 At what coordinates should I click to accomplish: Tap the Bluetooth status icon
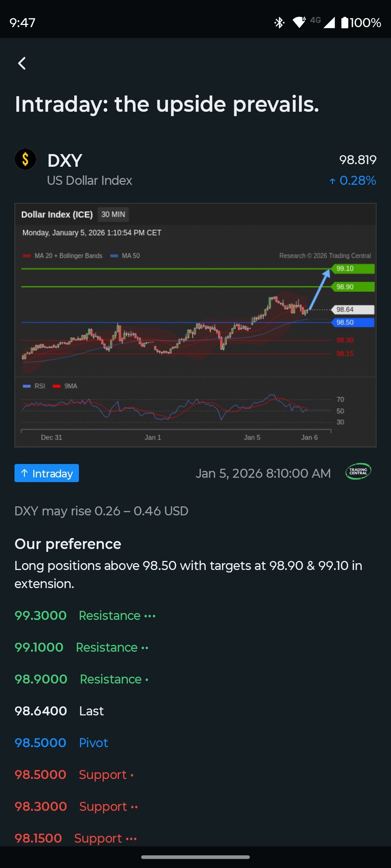pyautogui.click(x=279, y=23)
